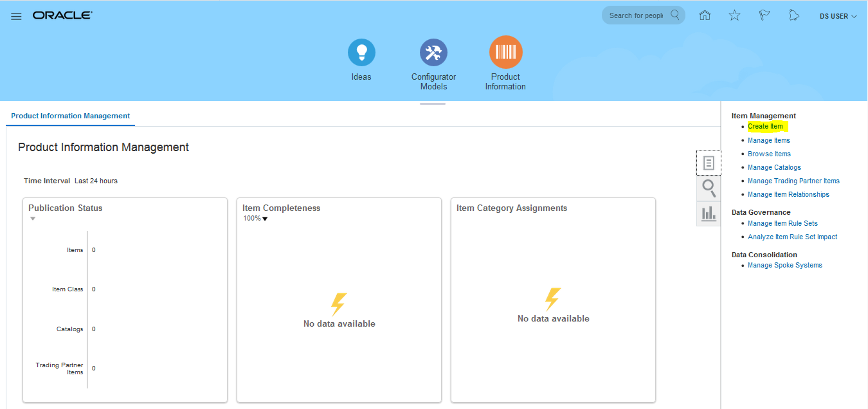The width and height of the screenshot is (868, 409).
Task: Go to the Home icon
Action: [705, 15]
